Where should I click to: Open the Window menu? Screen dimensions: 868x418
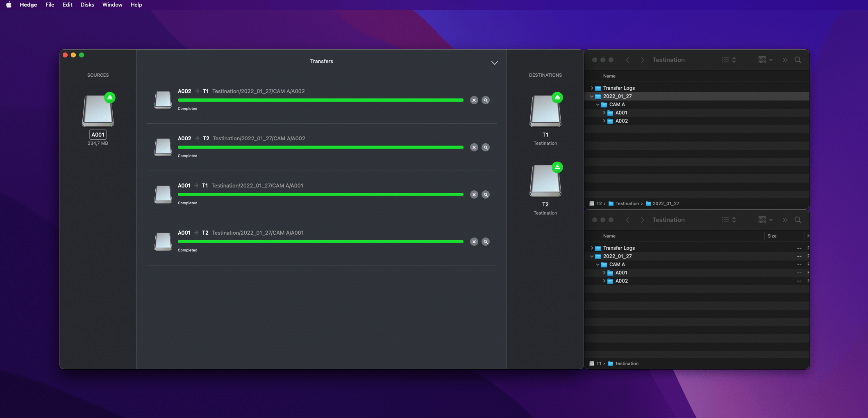coord(112,5)
